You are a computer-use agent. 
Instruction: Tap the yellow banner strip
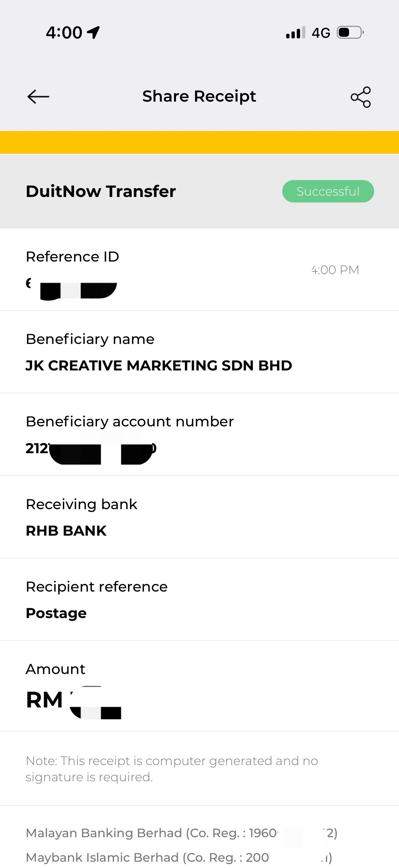[x=199, y=142]
